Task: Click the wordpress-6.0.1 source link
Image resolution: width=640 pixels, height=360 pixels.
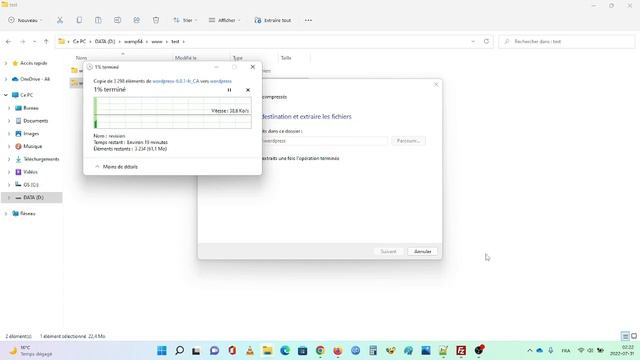Action: [x=176, y=81]
